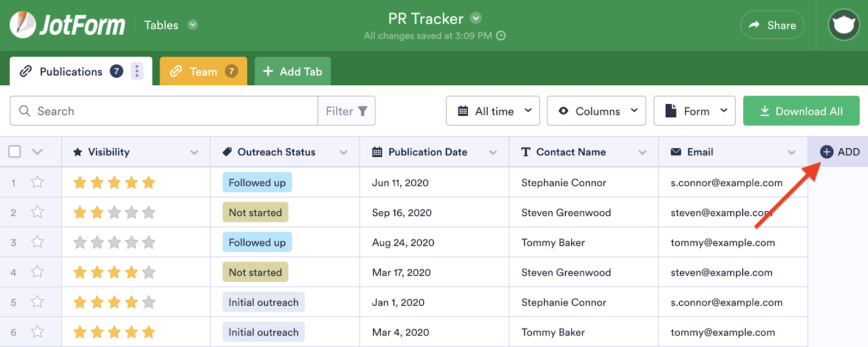This screenshot has width=868, height=347.
Task: Expand the All time date dropdown
Action: tap(493, 111)
